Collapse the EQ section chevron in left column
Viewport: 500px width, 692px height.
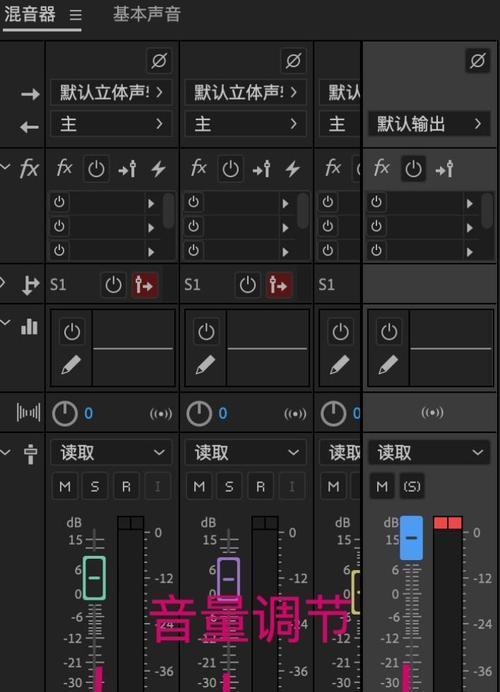coord(5,322)
